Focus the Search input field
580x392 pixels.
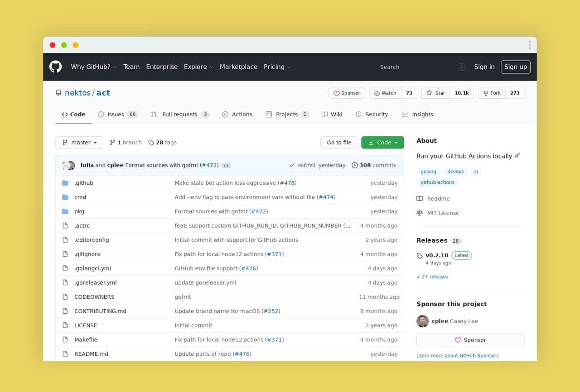point(417,67)
